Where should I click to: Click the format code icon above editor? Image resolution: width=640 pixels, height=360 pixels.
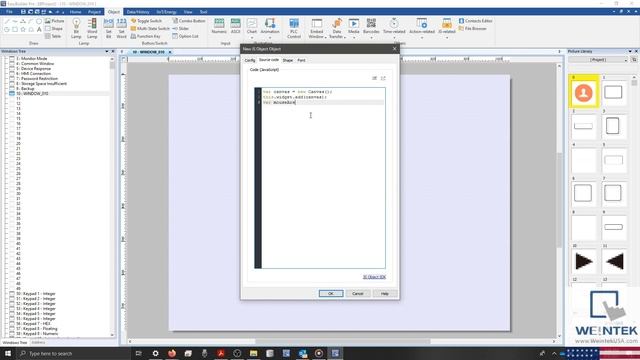pyautogui.click(x=374, y=78)
